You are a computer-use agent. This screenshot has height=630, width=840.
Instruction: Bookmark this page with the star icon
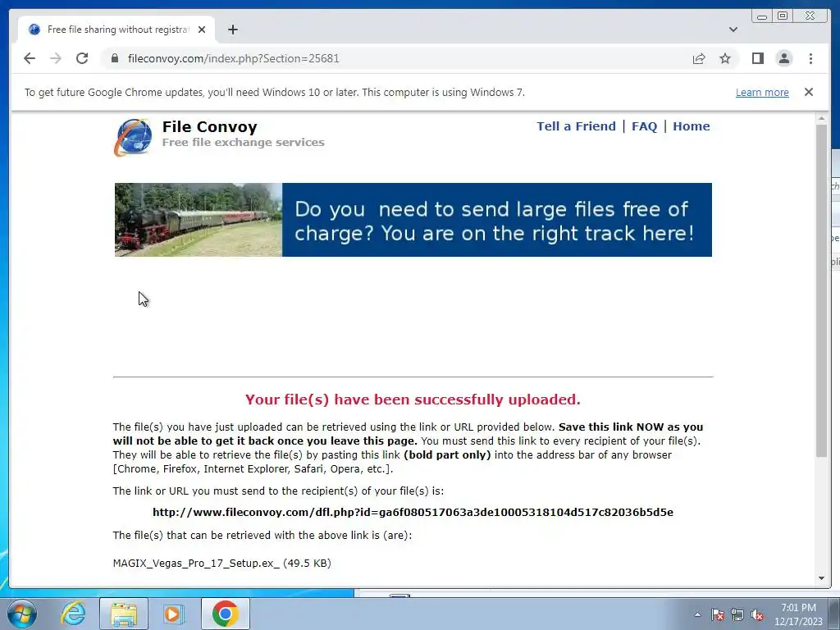[725, 58]
